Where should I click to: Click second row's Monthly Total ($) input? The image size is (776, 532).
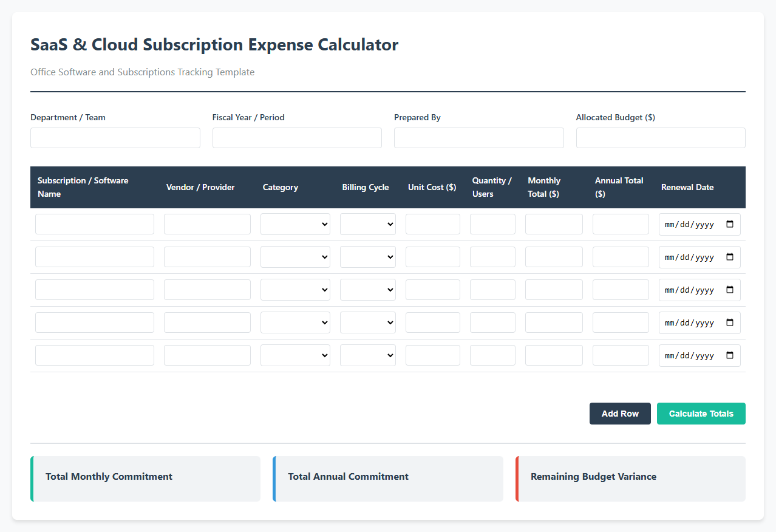pos(554,257)
